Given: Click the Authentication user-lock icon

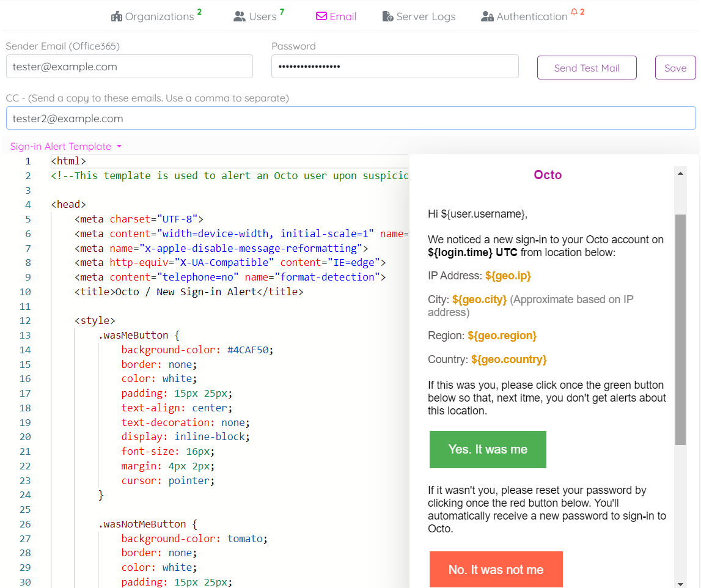Looking at the screenshot, I should pos(488,17).
